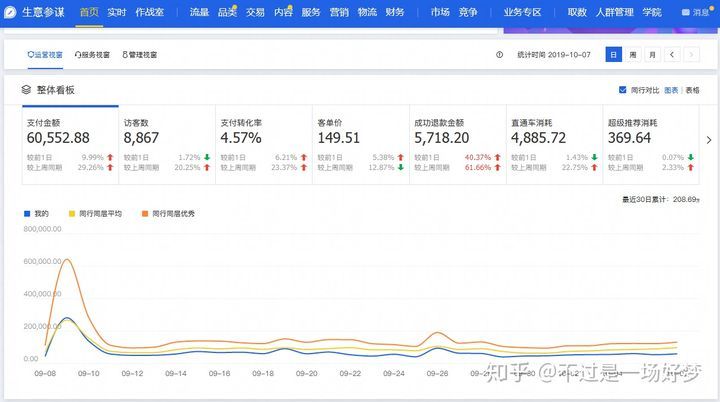Go to the previous date with left arrow
The image size is (720, 402).
coord(672,55)
